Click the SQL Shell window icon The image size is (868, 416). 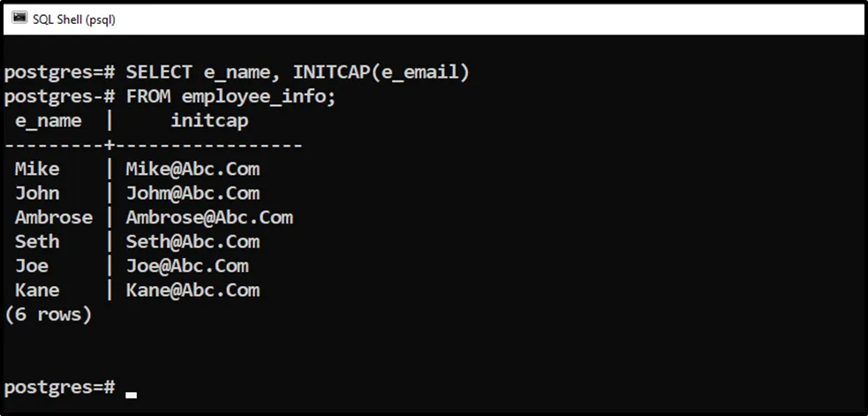pos(19,18)
